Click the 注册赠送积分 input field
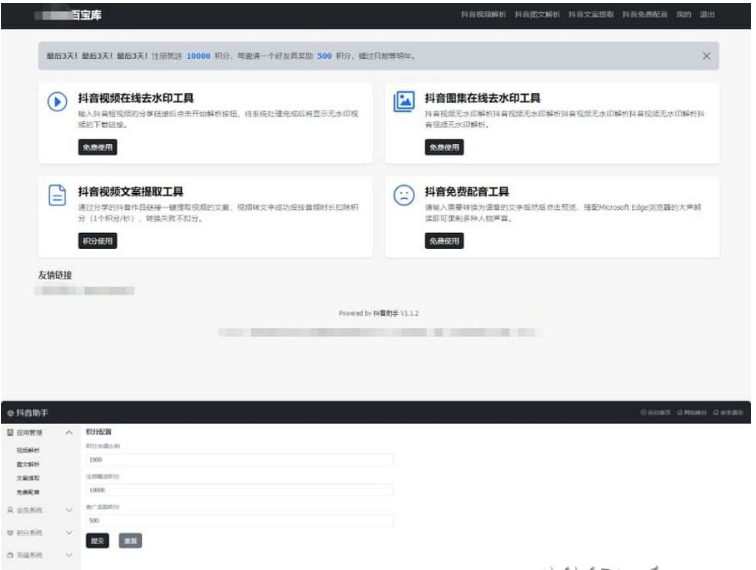The image size is (756, 570). pos(239,490)
